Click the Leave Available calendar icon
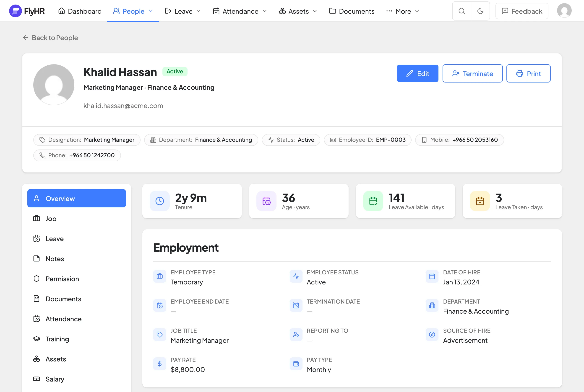The height and width of the screenshot is (392, 584). [373, 201]
